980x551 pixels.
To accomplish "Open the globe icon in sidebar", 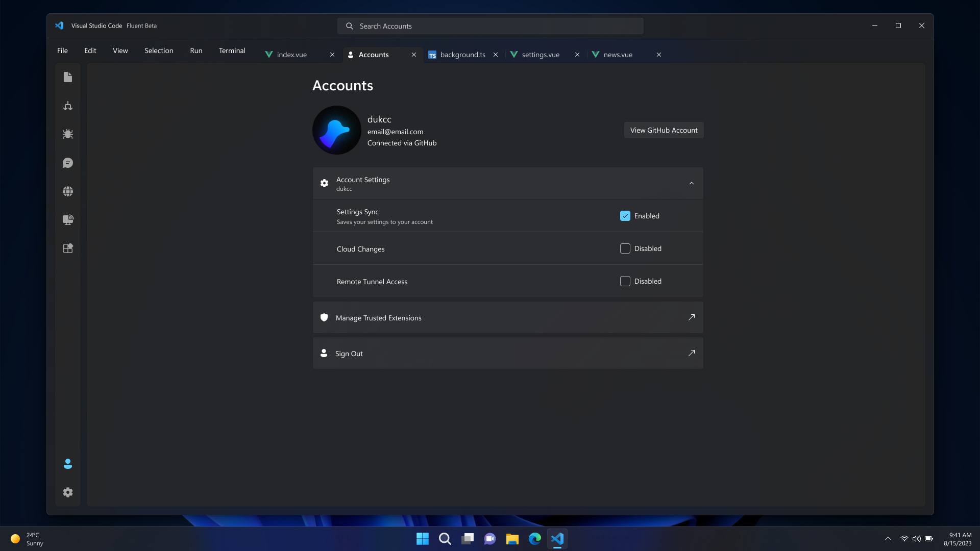I will coord(68,191).
